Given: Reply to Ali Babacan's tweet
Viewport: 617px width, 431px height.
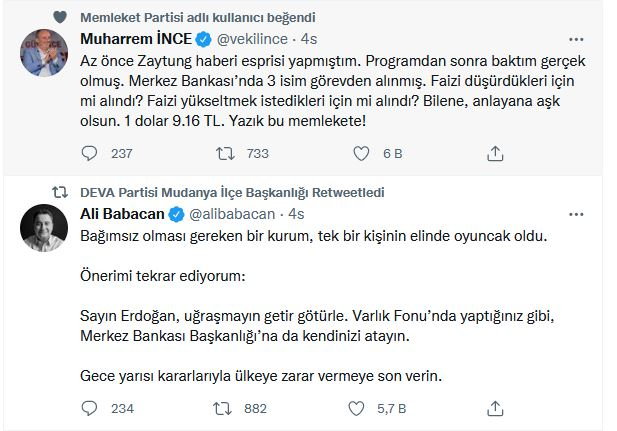Looking at the screenshot, I should 90,407.
